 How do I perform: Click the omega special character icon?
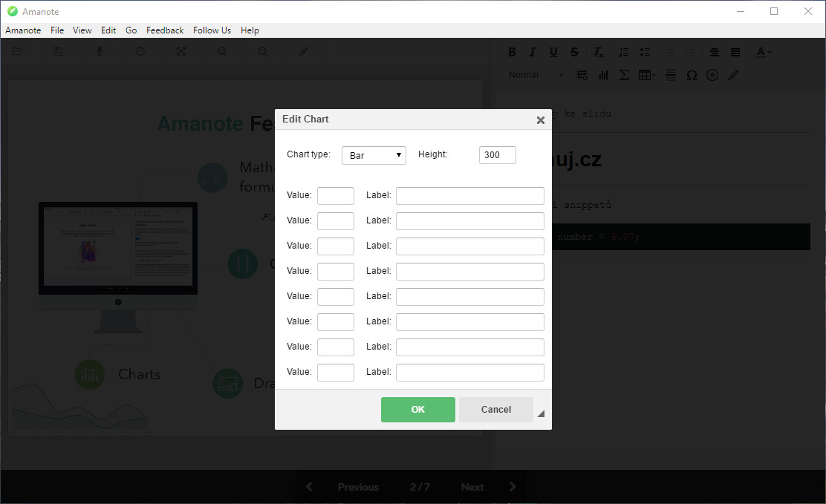point(692,75)
